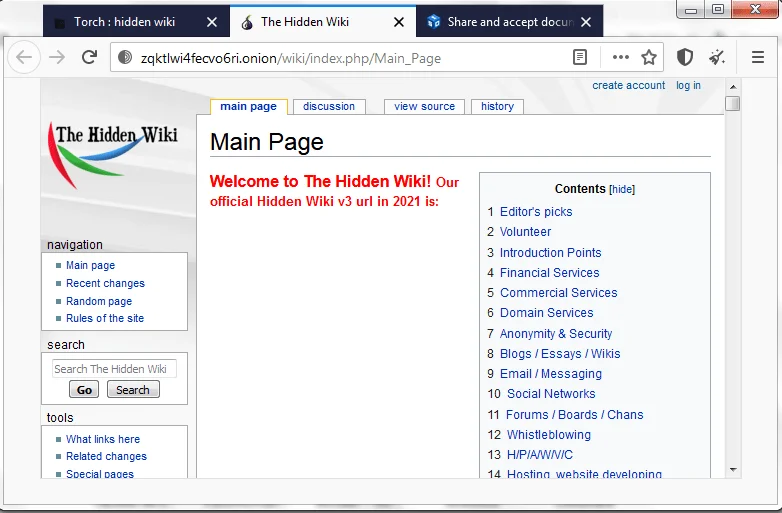Image resolution: width=782 pixels, height=513 pixels.
Task: Jump to H/P/A/W/V/C section
Action: coord(540,455)
